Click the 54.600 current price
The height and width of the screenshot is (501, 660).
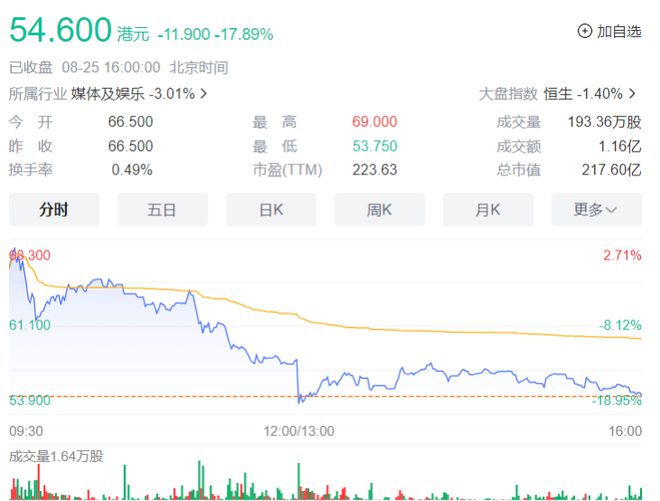(60, 30)
